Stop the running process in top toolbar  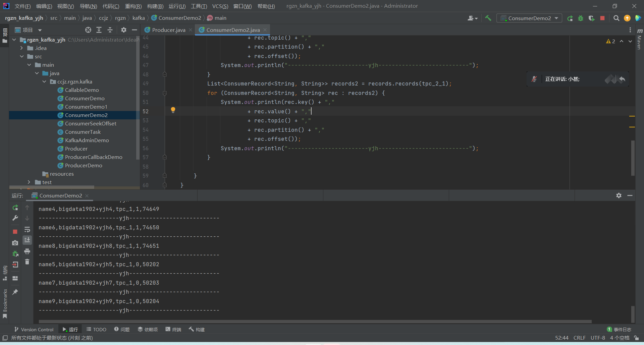(x=602, y=18)
